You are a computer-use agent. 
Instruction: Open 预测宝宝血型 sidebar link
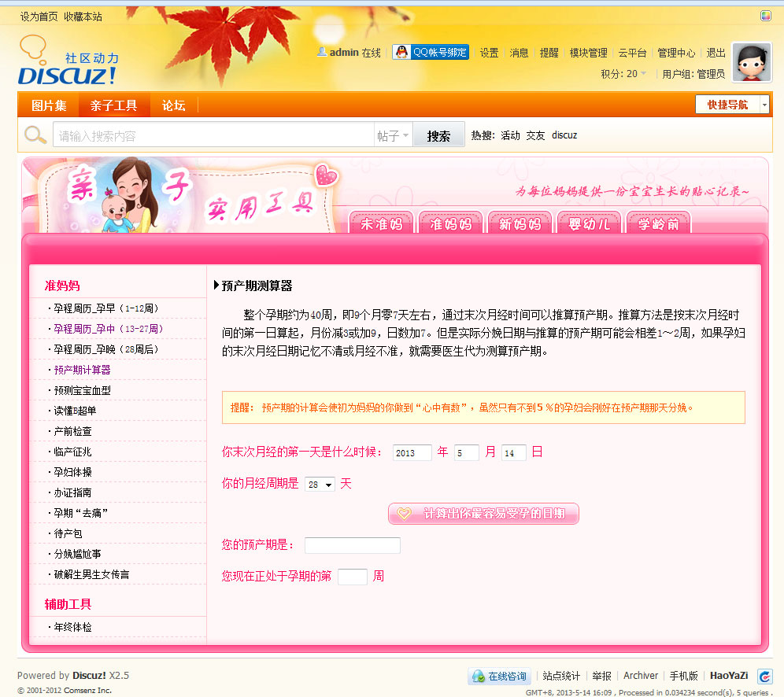tap(82, 390)
